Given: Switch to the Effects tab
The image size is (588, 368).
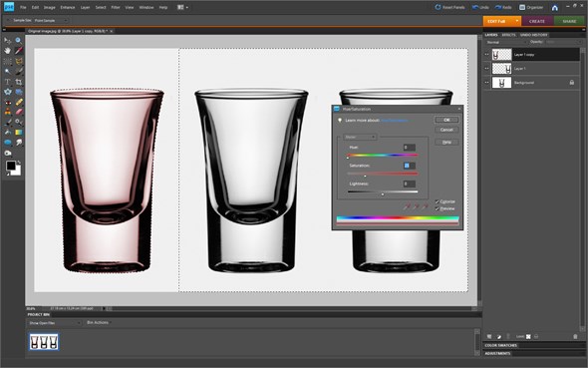Looking at the screenshot, I should coord(508,35).
